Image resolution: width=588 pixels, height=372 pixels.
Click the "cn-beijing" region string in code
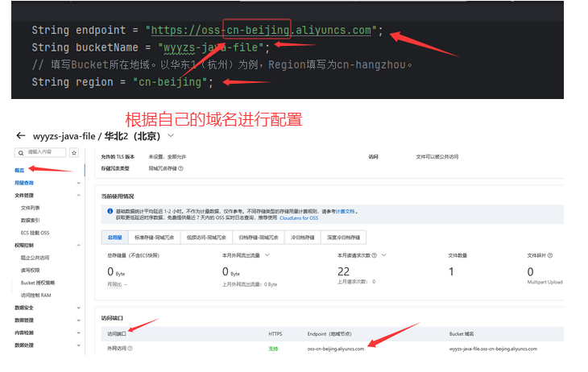click(x=170, y=82)
